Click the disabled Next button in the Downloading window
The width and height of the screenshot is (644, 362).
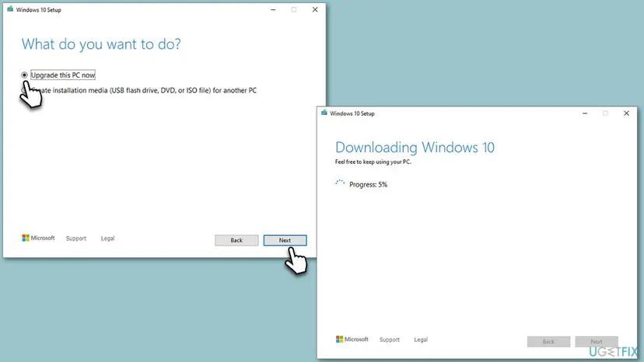pos(597,342)
